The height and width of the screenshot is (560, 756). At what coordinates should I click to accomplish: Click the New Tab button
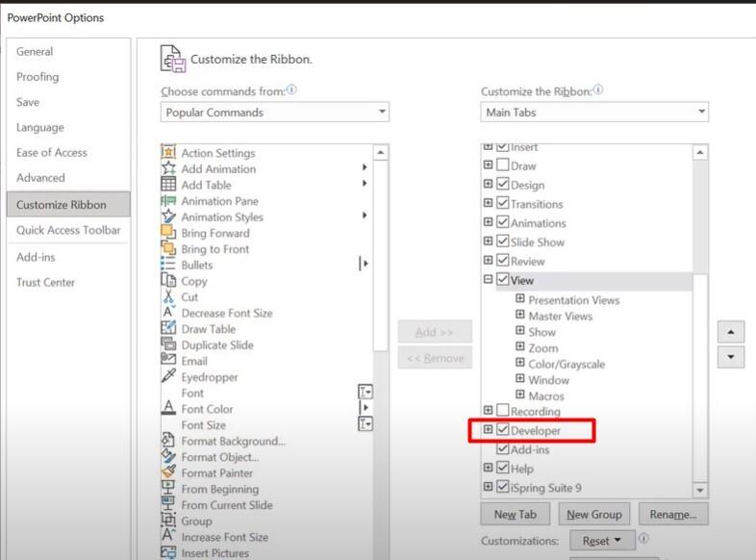[x=516, y=514]
